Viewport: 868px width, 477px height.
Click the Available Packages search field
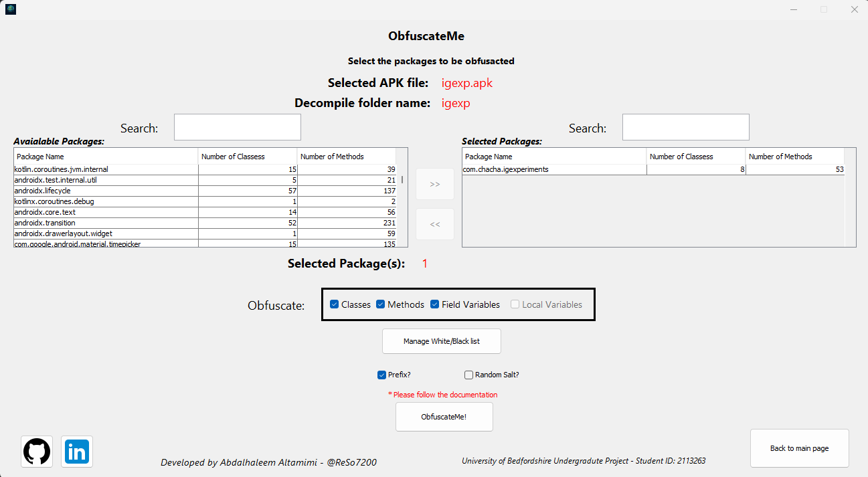(237, 127)
